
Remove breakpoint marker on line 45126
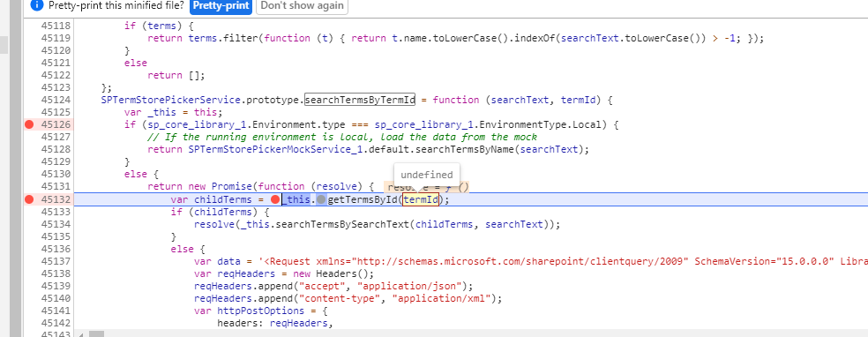point(29,124)
